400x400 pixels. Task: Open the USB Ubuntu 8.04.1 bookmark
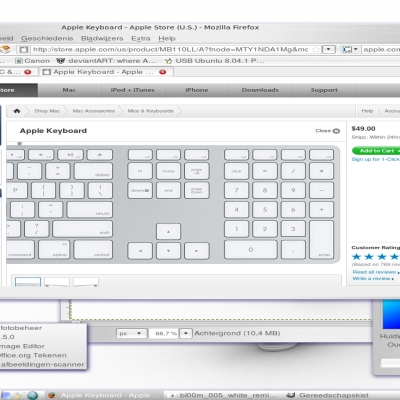click(215, 61)
